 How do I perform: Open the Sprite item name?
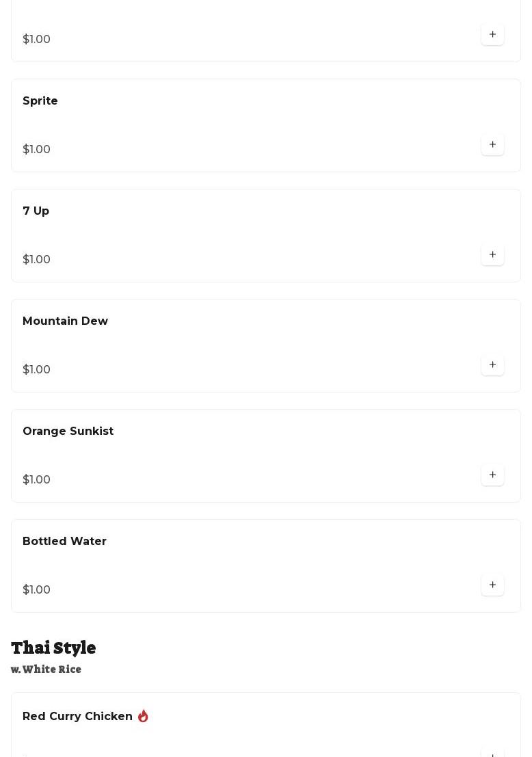coord(40,101)
